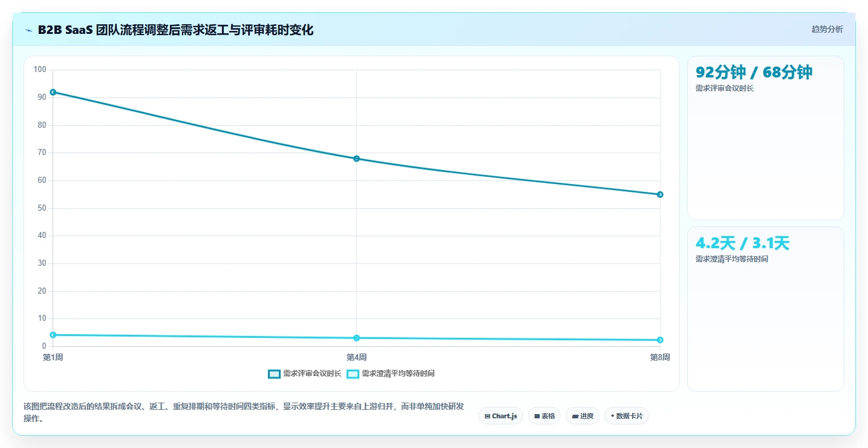The width and height of the screenshot is (868, 448).
Task: Select the 进度 tag chip
Action: click(582, 416)
